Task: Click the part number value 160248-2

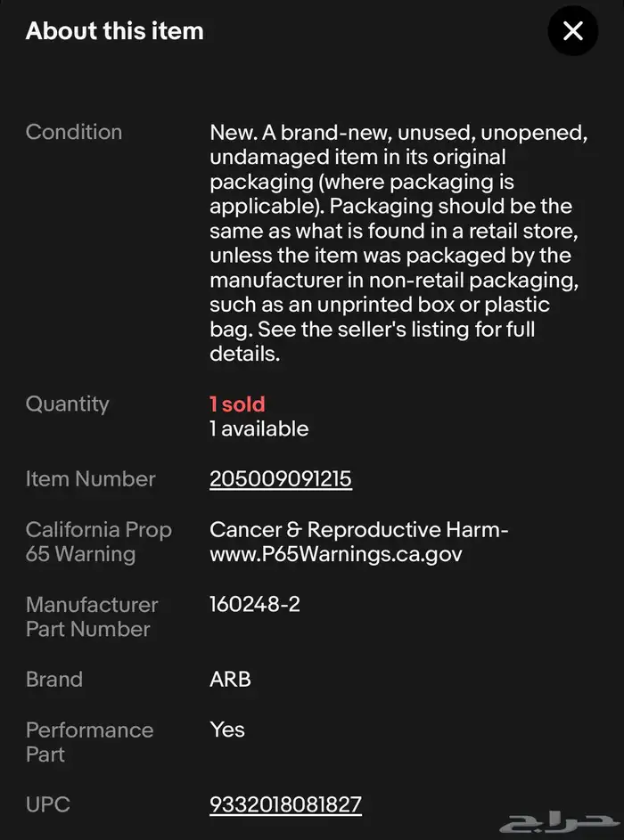Action: point(254,605)
